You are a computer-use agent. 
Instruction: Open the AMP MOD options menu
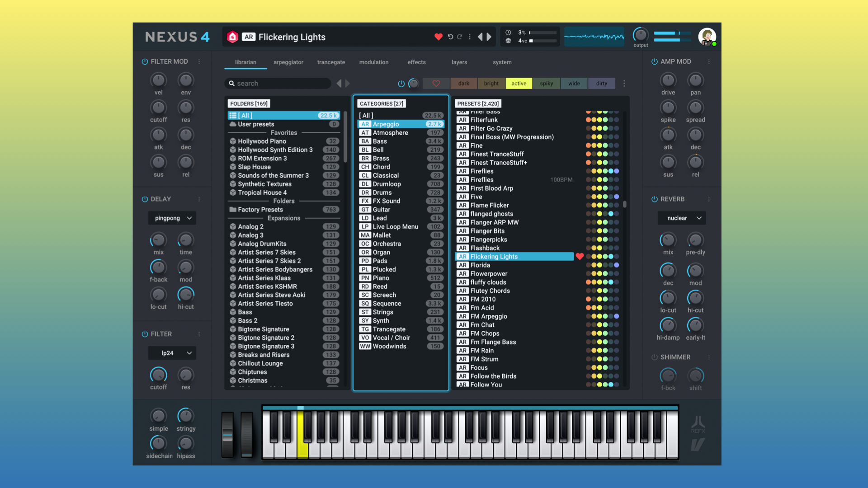709,61
